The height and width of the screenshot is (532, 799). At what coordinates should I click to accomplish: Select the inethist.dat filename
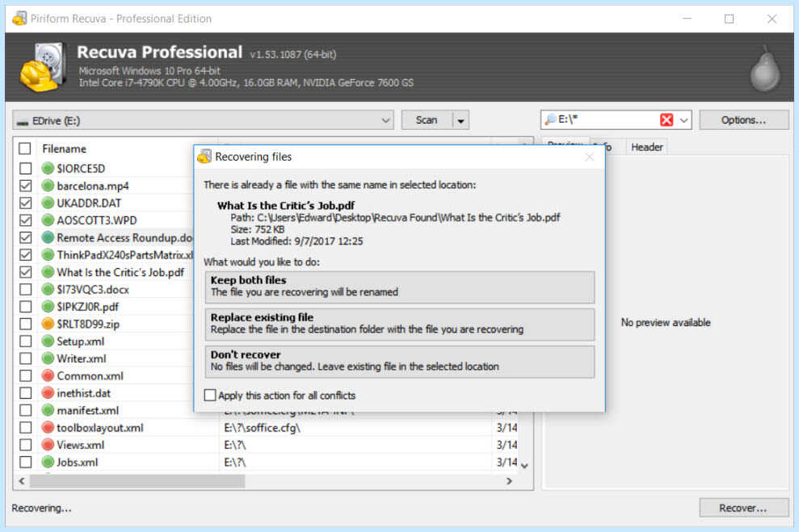[x=83, y=393]
